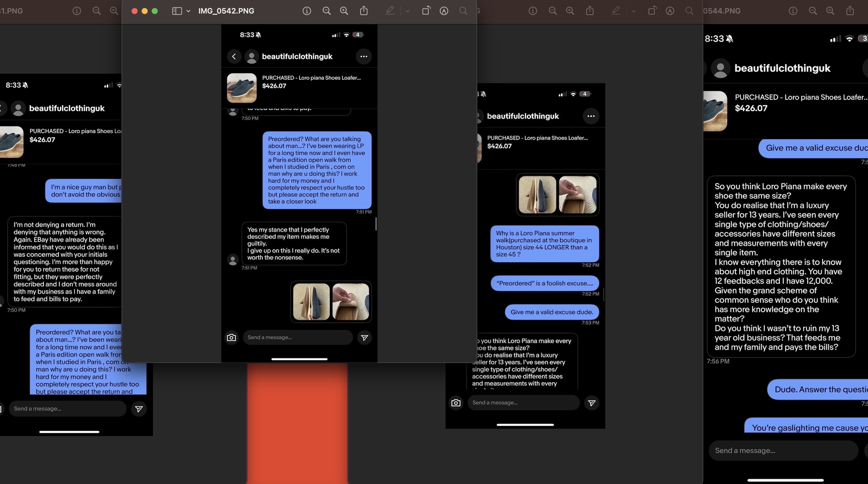Open search in the IMG_0542.PNG toolbar

click(x=463, y=11)
